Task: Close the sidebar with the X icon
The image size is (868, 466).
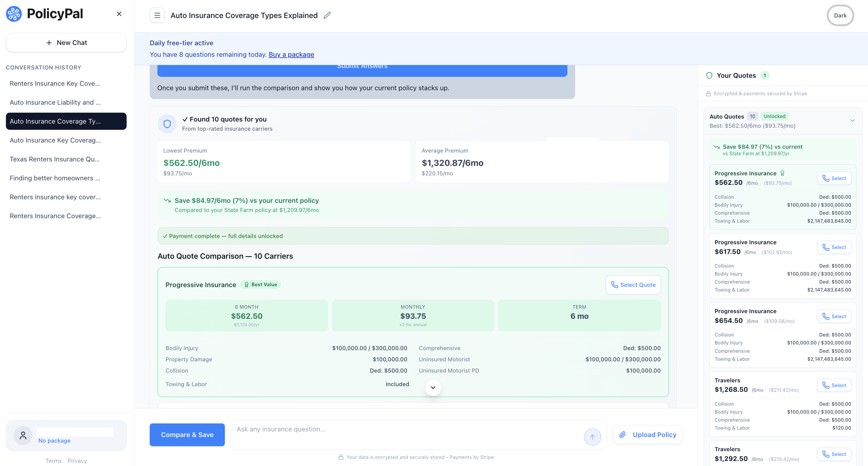Action: [119, 14]
